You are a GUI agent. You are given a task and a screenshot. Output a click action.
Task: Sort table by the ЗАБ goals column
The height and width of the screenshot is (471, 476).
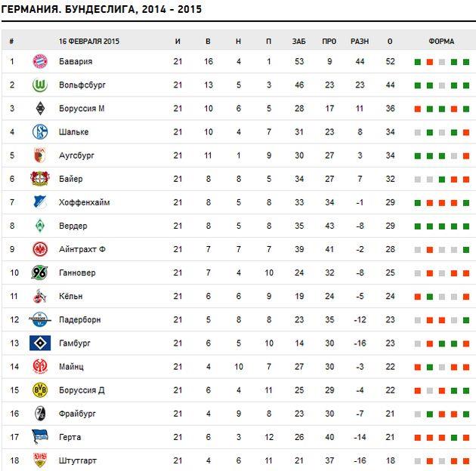[x=298, y=40]
